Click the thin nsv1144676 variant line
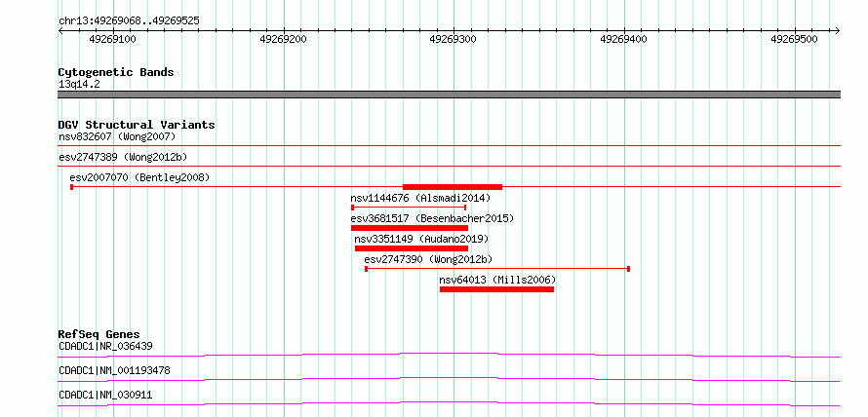 click(409, 208)
